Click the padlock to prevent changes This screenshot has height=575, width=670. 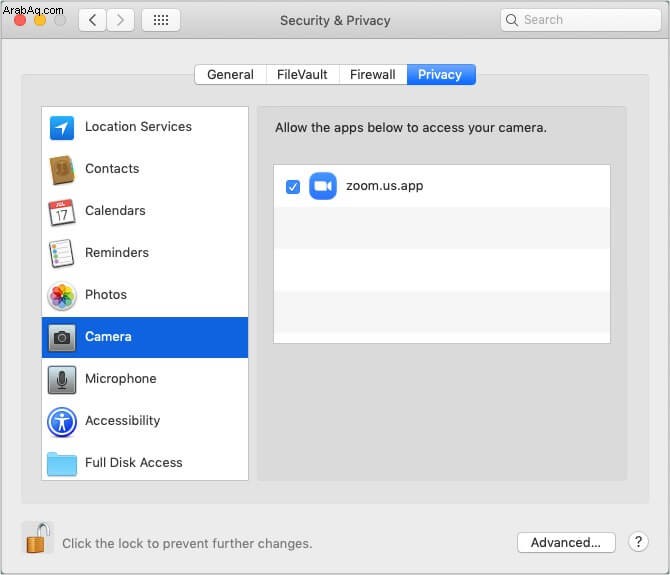[x=38, y=538]
